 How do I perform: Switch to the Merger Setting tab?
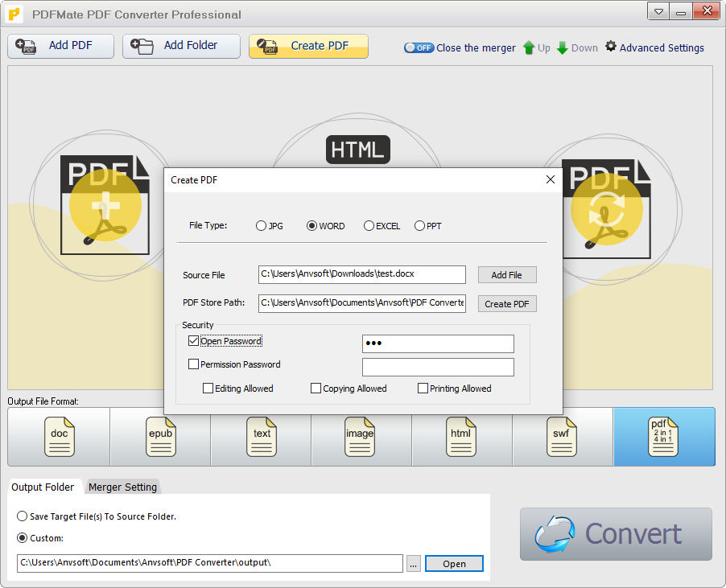[122, 487]
